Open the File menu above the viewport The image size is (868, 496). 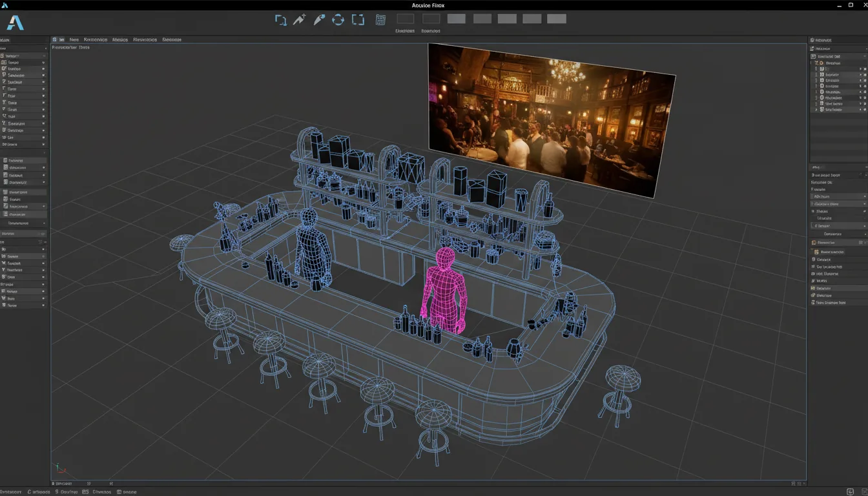74,39
